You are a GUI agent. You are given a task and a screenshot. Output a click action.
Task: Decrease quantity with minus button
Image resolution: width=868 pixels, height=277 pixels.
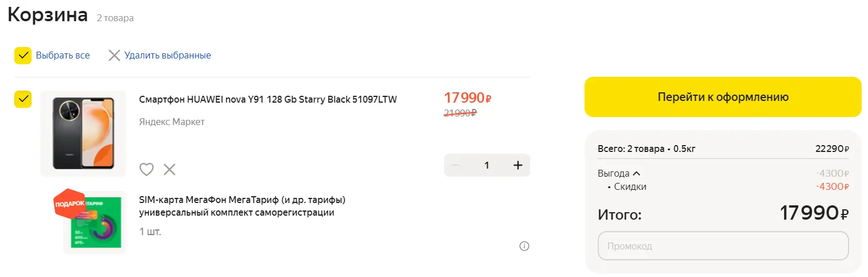point(457,165)
